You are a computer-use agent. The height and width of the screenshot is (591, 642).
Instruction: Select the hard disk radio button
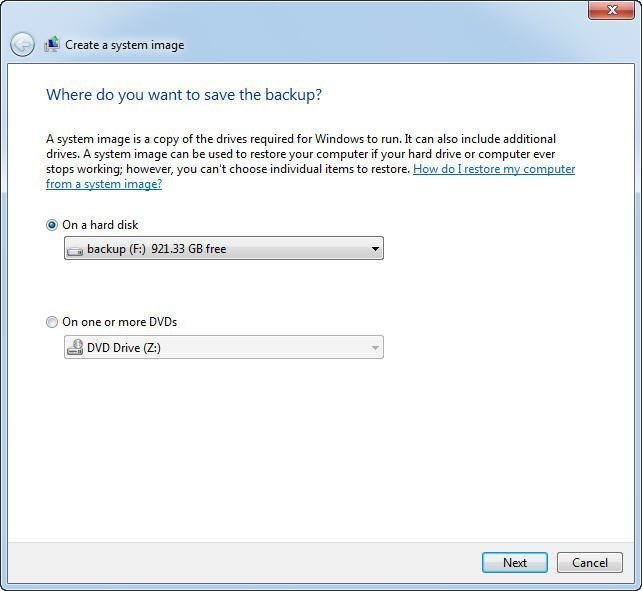pos(52,225)
